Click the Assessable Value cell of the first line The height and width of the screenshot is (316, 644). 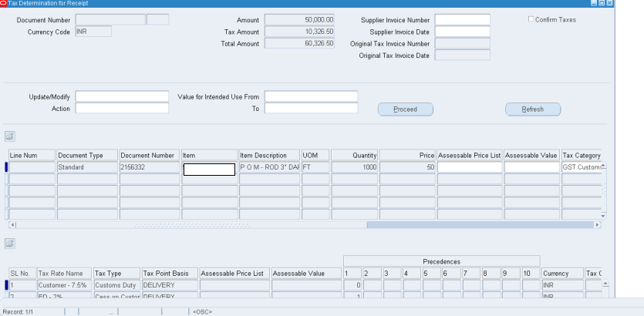tap(532, 167)
